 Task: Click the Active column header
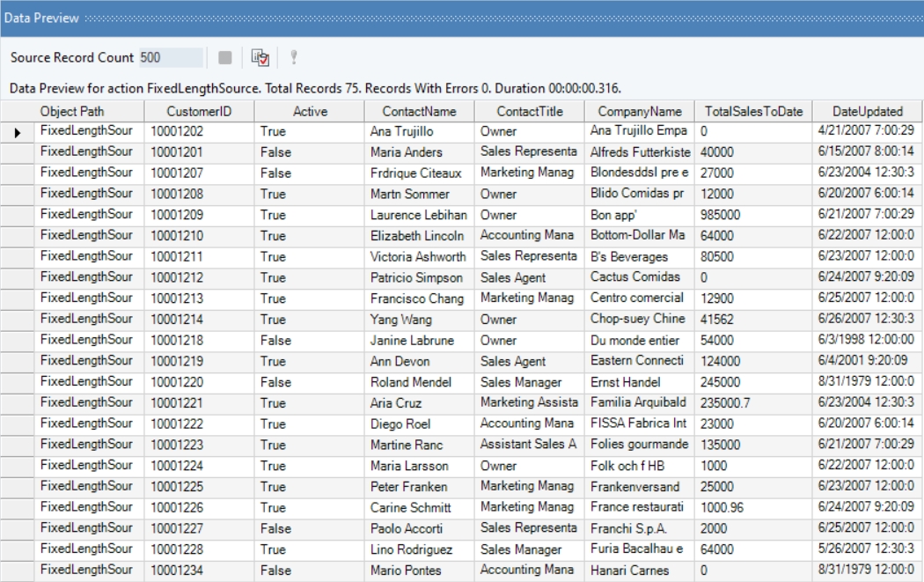coord(310,112)
